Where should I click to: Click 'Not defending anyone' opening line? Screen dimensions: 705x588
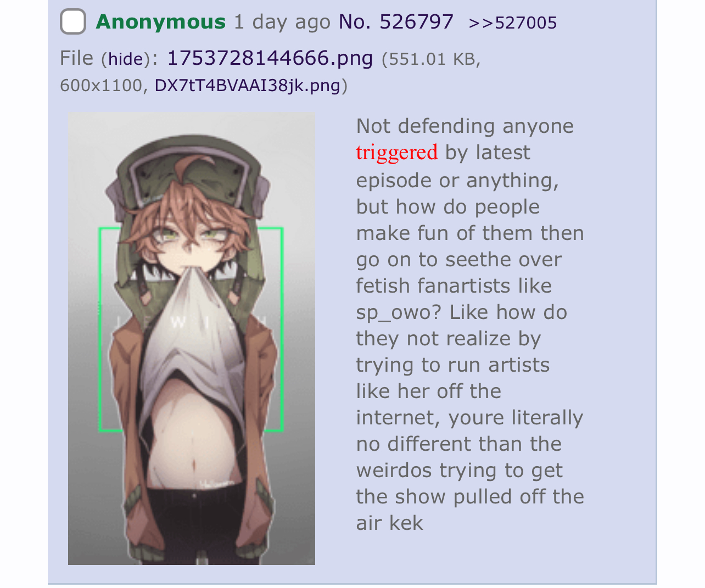(465, 126)
